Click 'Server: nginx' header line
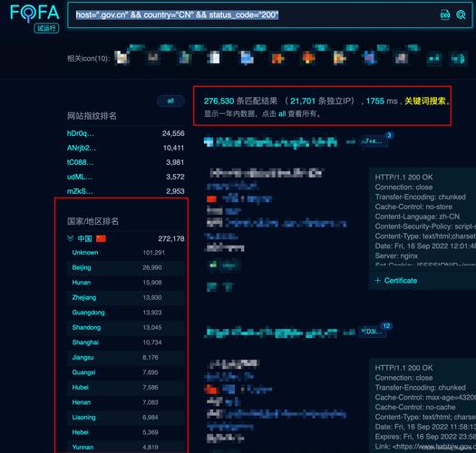 tap(396, 255)
